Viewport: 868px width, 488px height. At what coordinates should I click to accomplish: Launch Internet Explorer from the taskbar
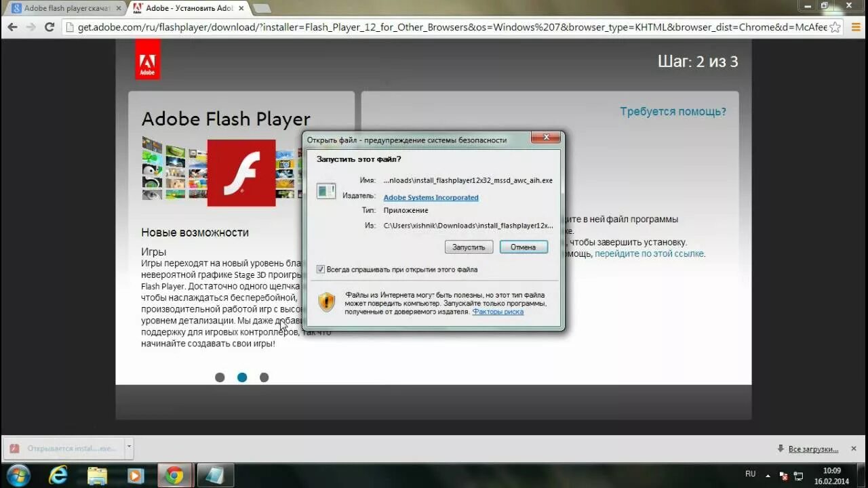tap(58, 476)
